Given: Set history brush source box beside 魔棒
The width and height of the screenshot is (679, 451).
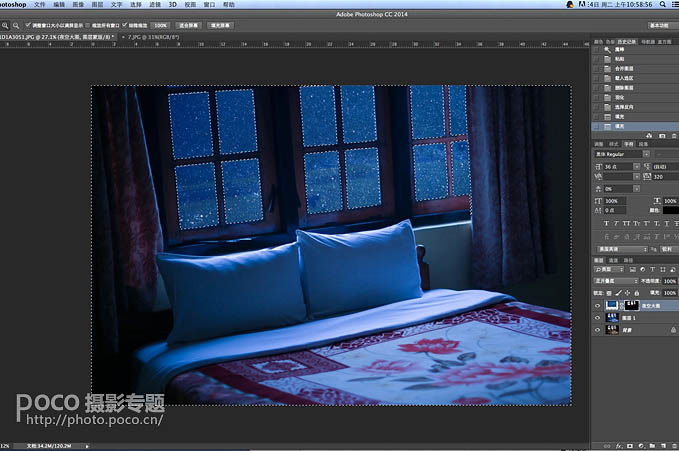Looking at the screenshot, I should (x=596, y=50).
